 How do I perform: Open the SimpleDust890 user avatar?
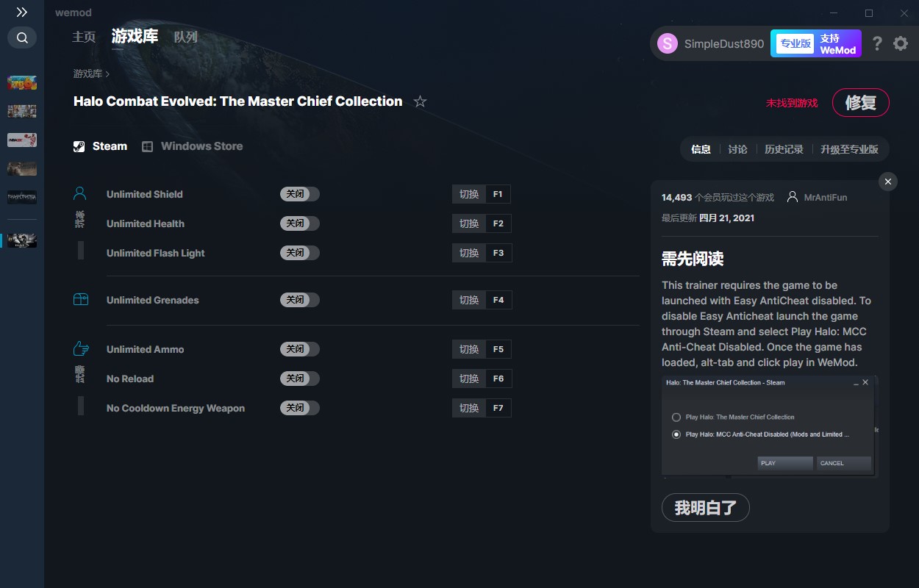point(668,43)
